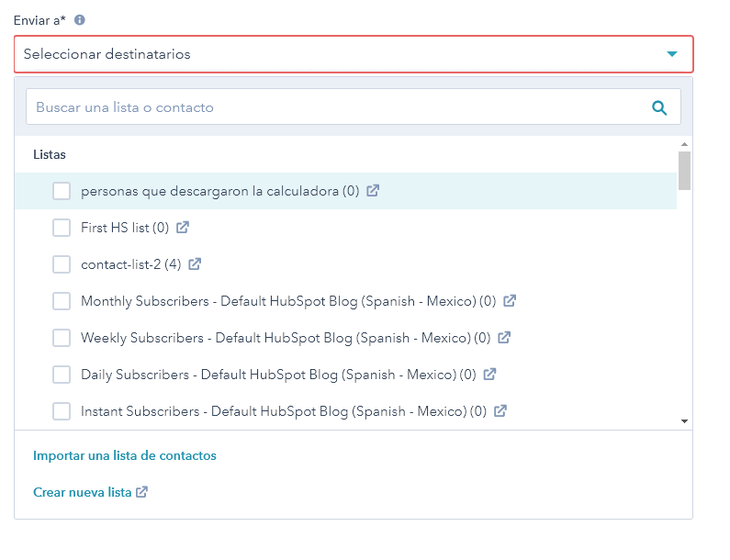This screenshot has height=560, width=730.
Task: Enable the Weekly Subscribers checkbox
Action: [x=62, y=338]
